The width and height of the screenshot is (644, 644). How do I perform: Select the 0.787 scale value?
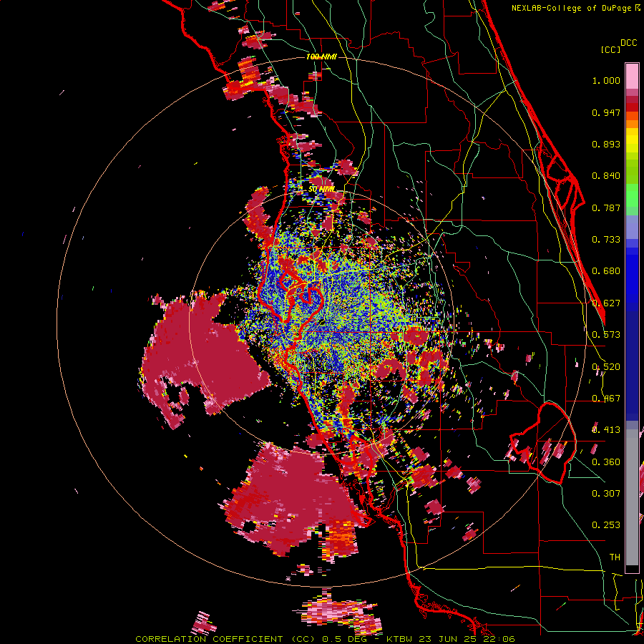pos(606,208)
